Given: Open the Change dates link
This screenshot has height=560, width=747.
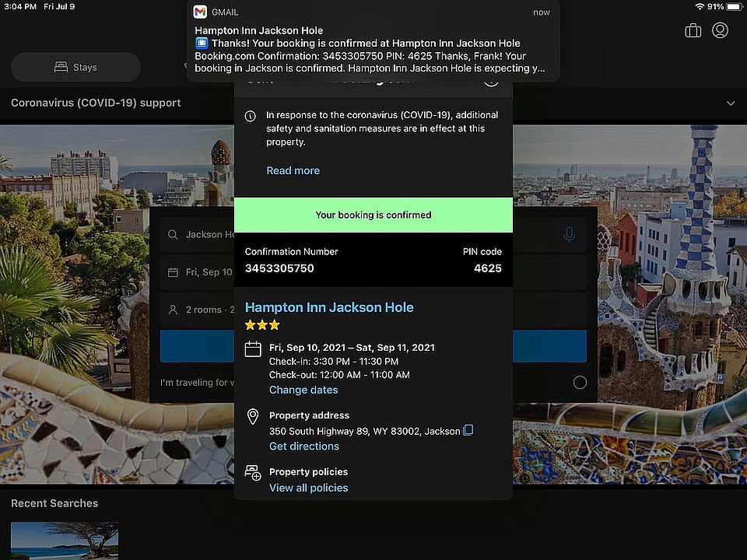Looking at the screenshot, I should pos(303,390).
